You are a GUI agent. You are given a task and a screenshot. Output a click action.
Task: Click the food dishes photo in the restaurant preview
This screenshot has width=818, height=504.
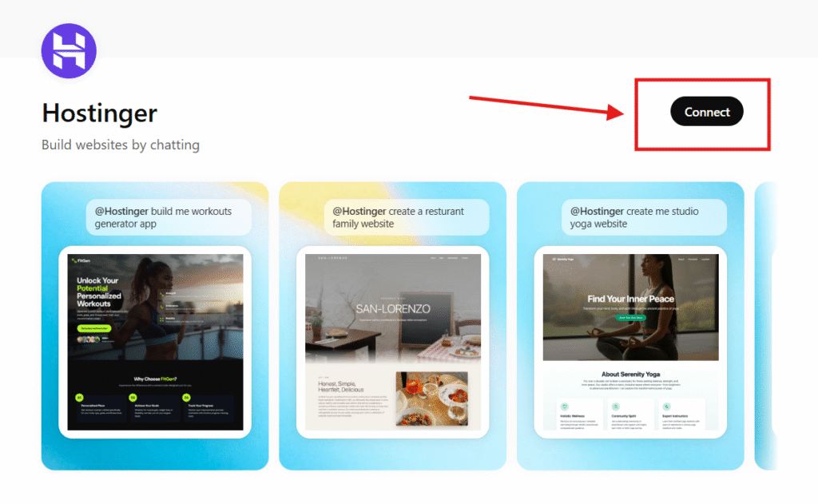(x=431, y=399)
